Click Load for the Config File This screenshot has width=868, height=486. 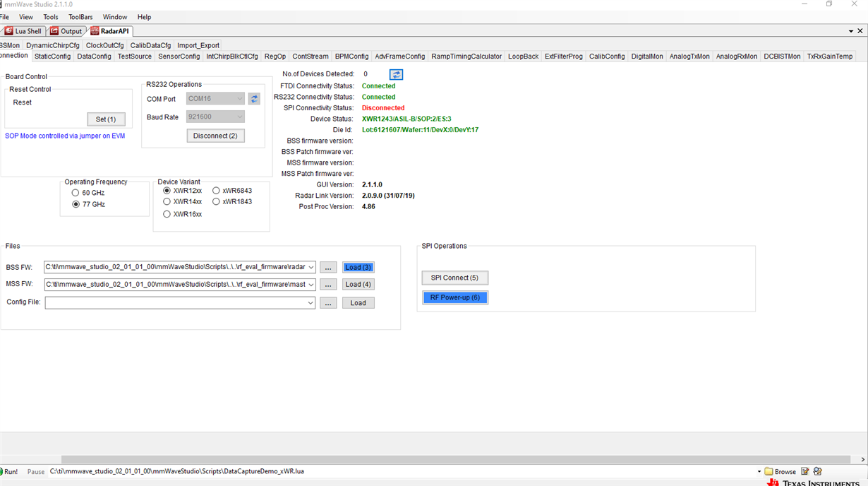(x=358, y=302)
